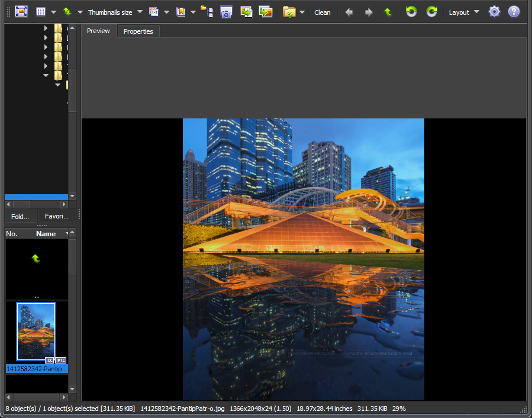This screenshot has width=532, height=418.
Task: Click the Clean button in the toolbar
Action: click(x=322, y=12)
